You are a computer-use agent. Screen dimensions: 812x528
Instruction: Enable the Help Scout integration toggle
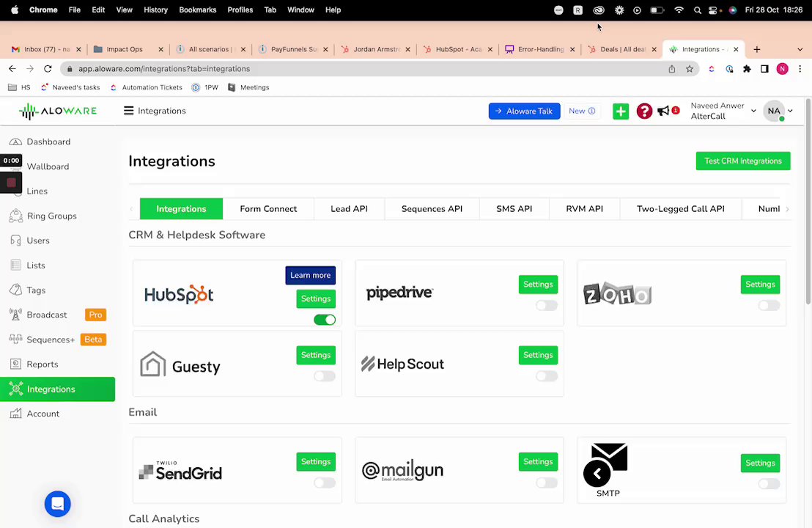click(547, 376)
